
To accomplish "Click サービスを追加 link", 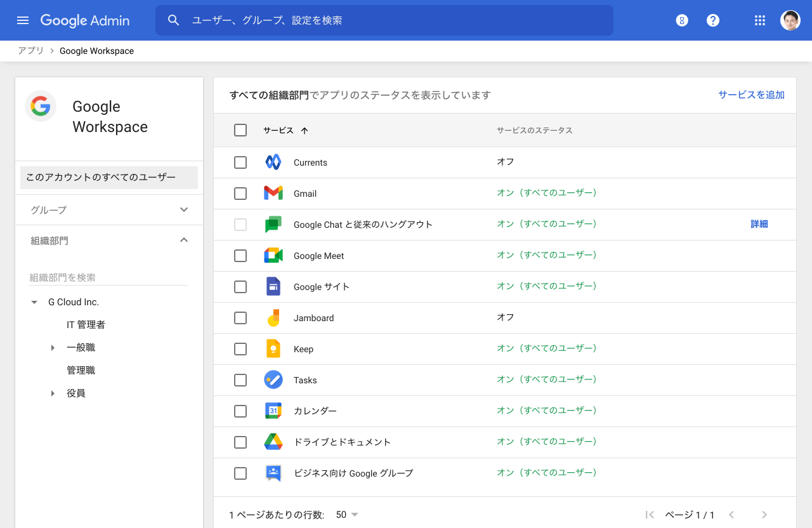I will [x=751, y=95].
